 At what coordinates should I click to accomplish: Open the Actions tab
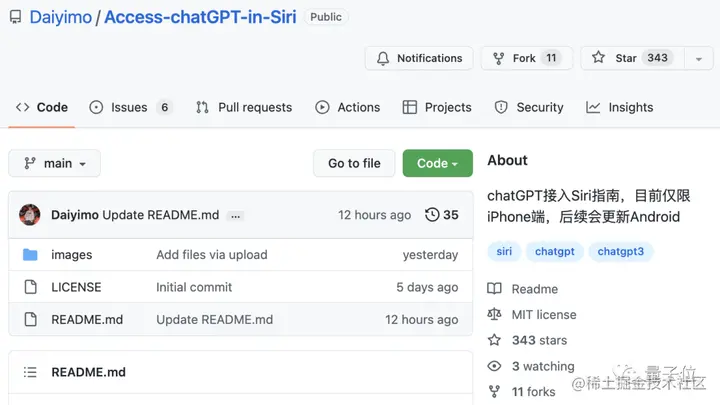pyautogui.click(x=348, y=107)
